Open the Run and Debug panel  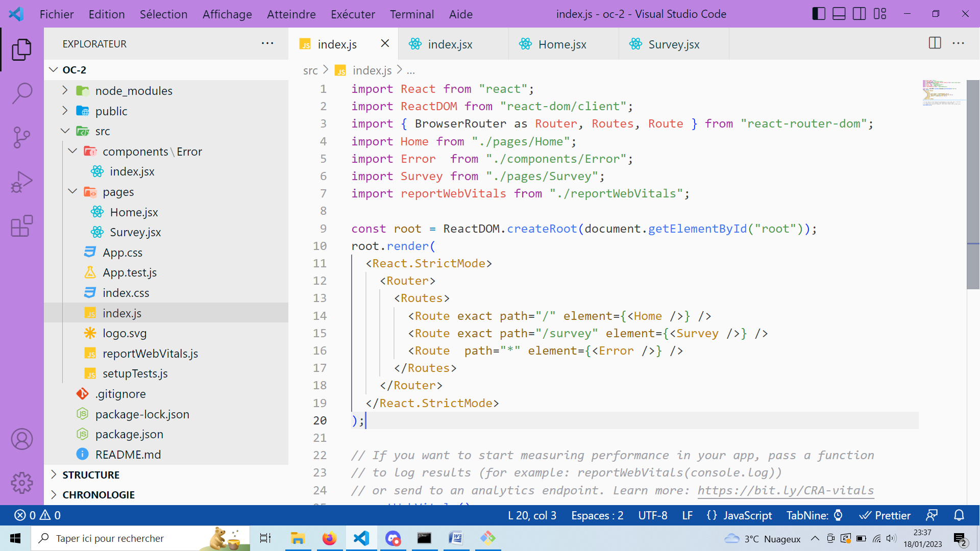21,181
